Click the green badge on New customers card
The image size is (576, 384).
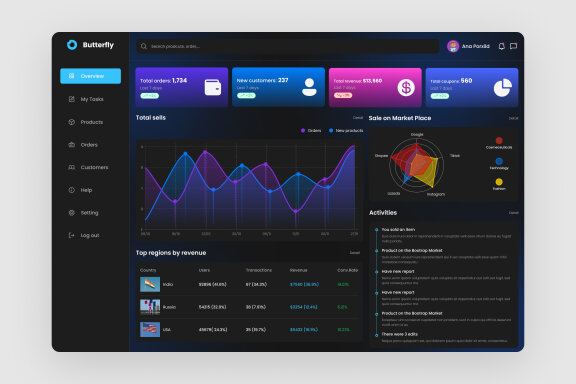click(246, 96)
